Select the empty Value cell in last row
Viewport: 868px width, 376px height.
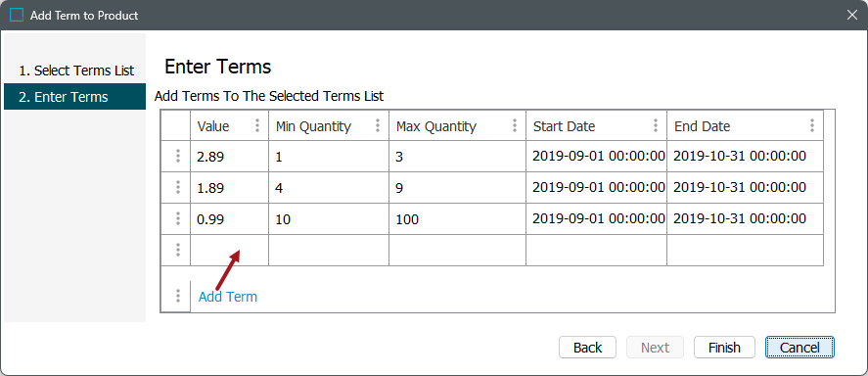pyautogui.click(x=230, y=251)
